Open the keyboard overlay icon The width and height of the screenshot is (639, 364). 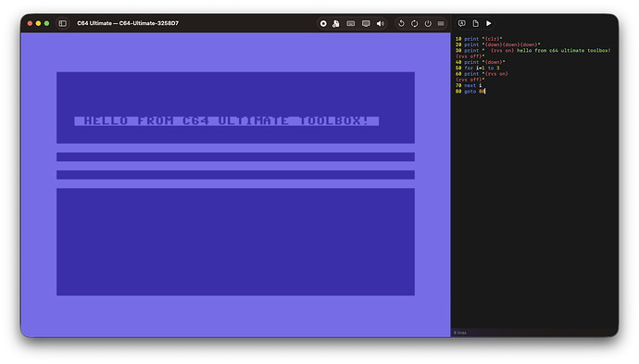tap(350, 24)
